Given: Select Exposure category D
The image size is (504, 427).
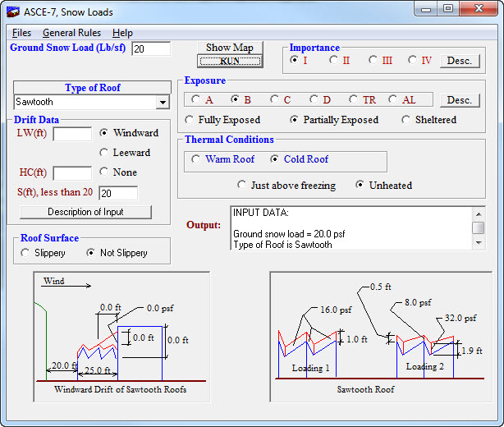Looking at the screenshot, I should 314,99.
